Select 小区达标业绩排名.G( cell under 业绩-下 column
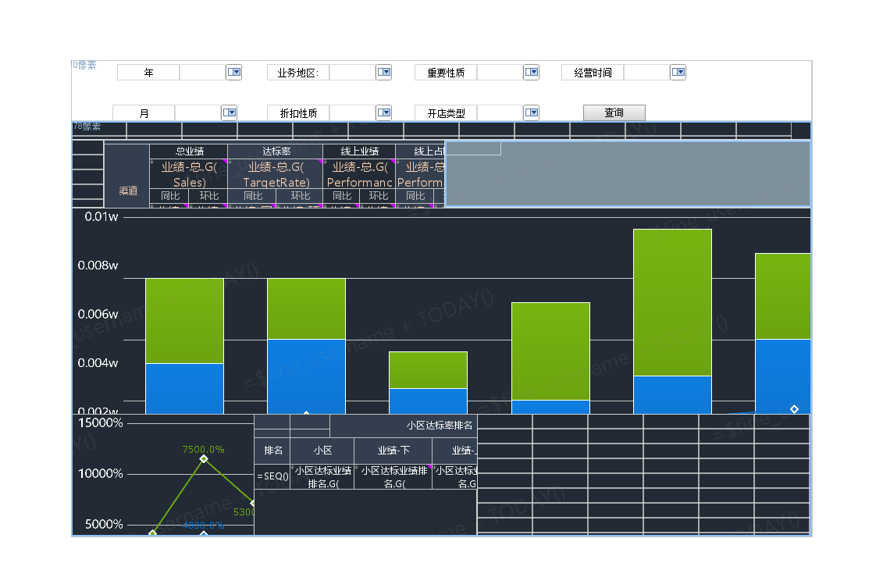This screenshot has height=588, width=883. (x=393, y=476)
